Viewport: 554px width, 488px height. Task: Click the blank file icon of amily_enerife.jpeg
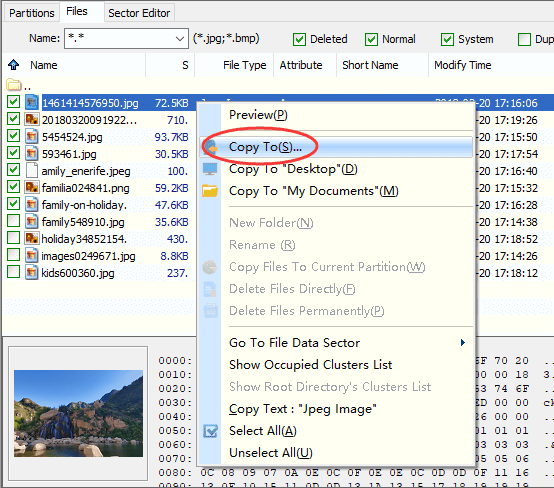[x=31, y=170]
